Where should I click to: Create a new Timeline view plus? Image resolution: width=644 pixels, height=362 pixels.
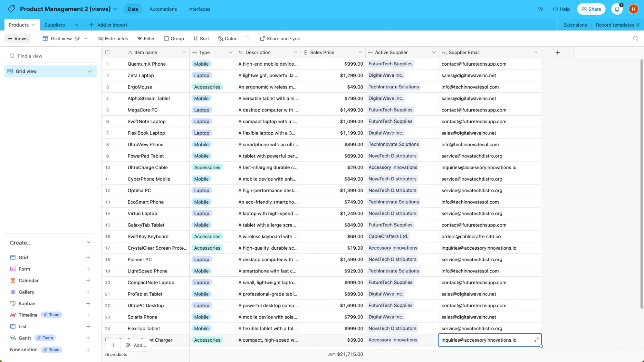(x=88, y=315)
